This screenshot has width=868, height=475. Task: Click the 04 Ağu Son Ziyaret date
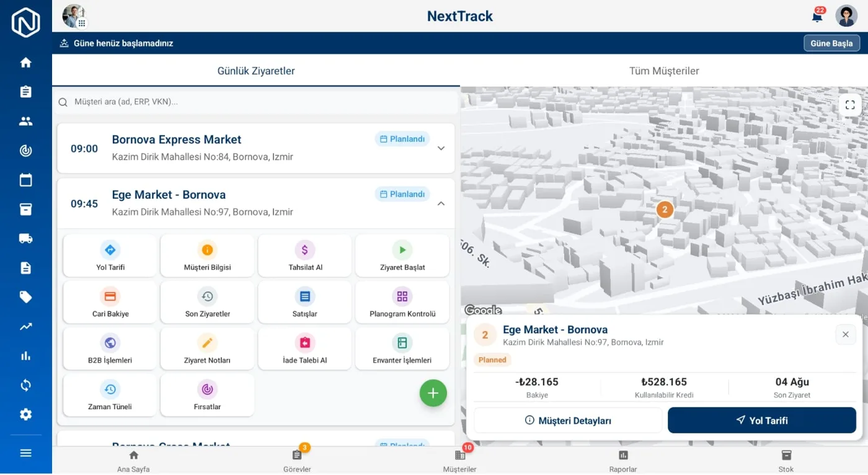tap(792, 382)
